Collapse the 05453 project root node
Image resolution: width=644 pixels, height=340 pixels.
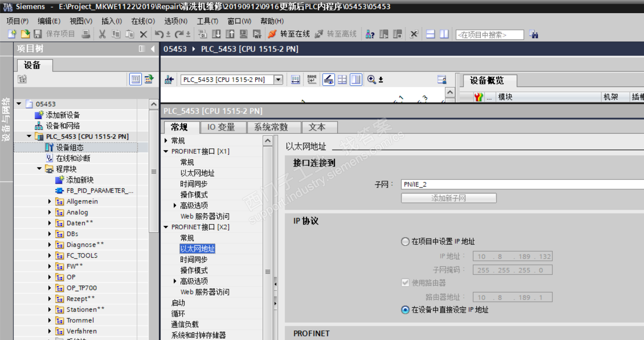[19, 104]
